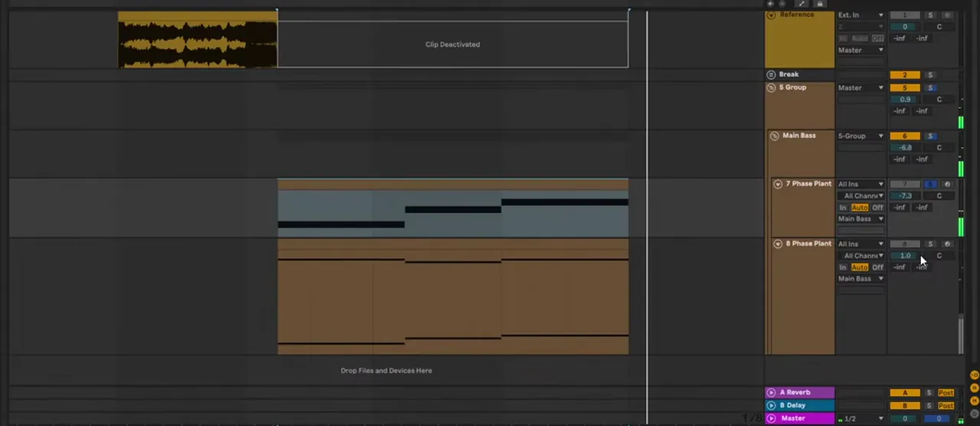Click the A Reverb return track icon
Screen dimensions: 980x426
coord(771,392)
